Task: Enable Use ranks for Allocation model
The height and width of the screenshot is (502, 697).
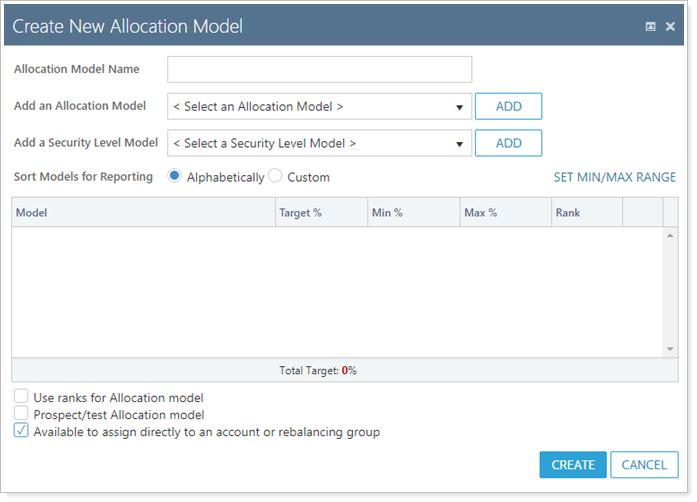Action: point(22,397)
